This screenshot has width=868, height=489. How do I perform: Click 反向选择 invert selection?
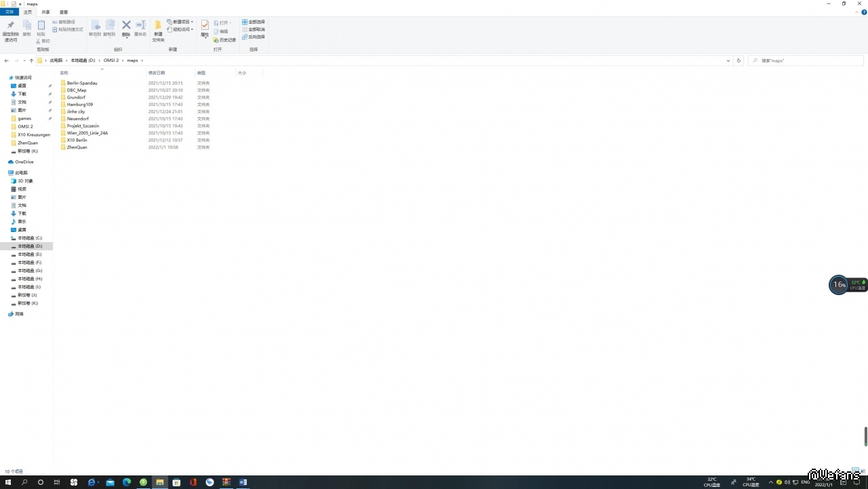coord(253,37)
